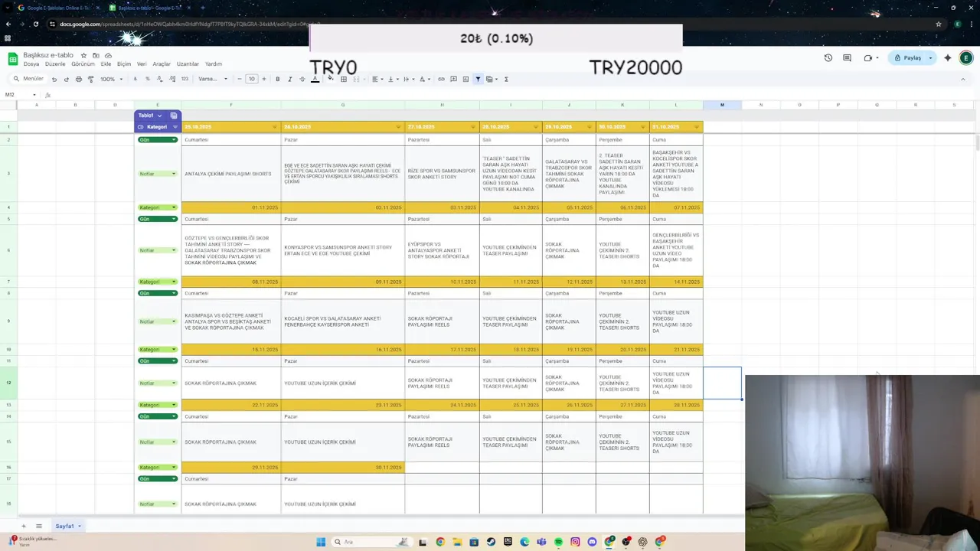
Task: Click the table view icon beside Tablo1
Action: (174, 116)
